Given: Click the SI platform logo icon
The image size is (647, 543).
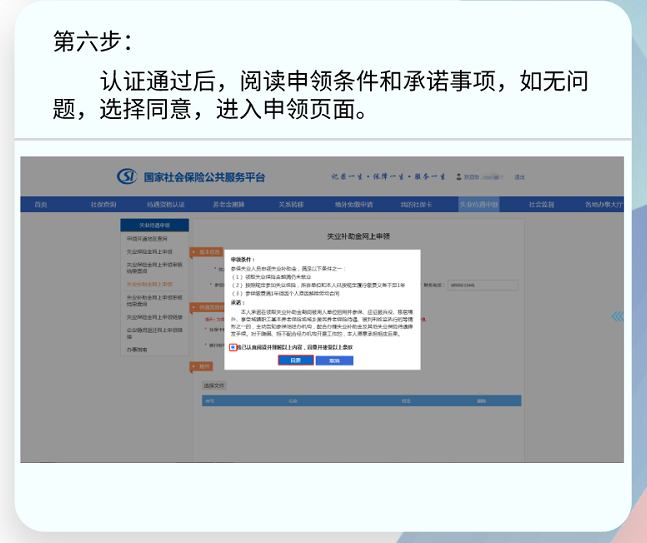Looking at the screenshot, I should click(127, 177).
